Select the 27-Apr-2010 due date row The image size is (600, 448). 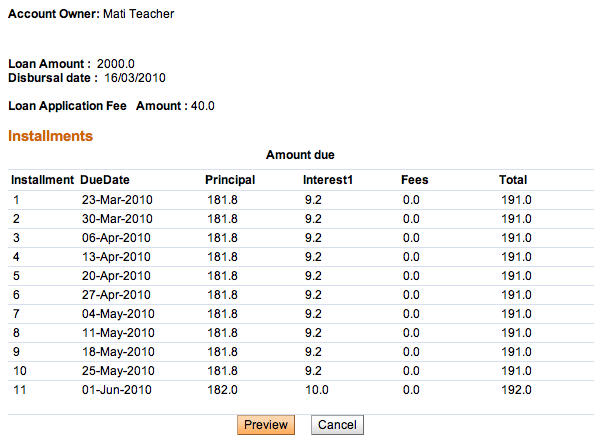(115, 294)
